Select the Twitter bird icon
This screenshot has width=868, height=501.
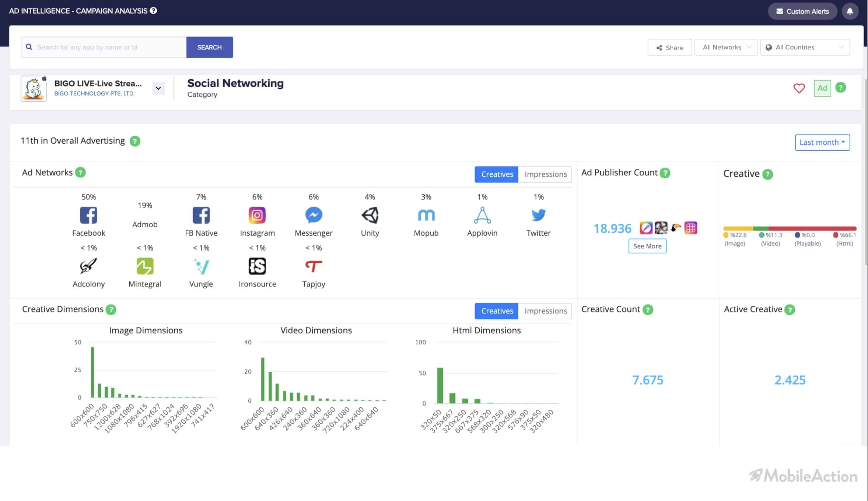(x=539, y=215)
